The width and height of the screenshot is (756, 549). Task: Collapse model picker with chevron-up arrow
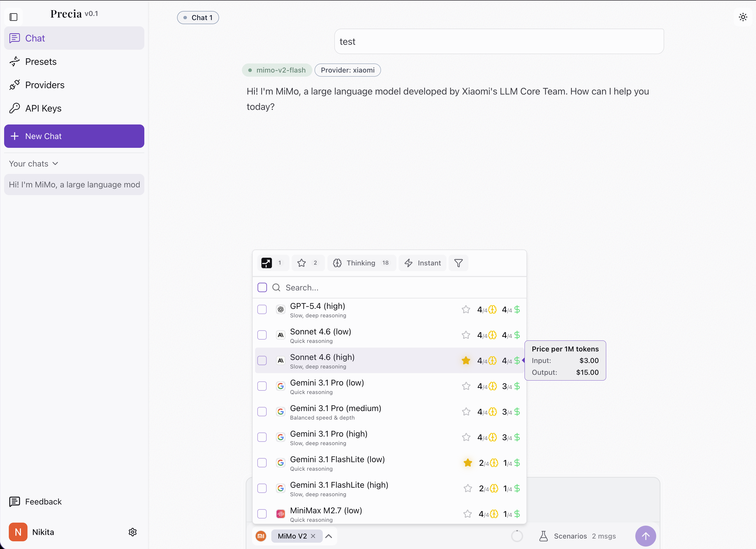point(329,536)
